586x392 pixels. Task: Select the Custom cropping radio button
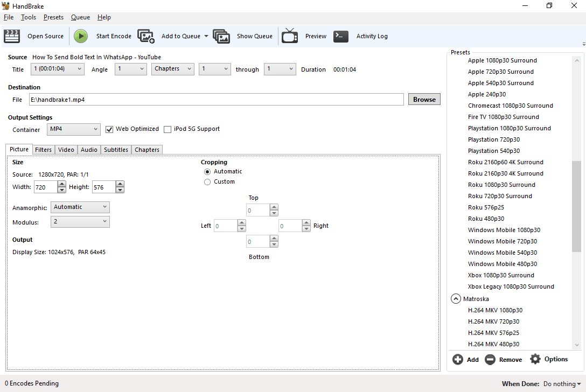(x=207, y=182)
